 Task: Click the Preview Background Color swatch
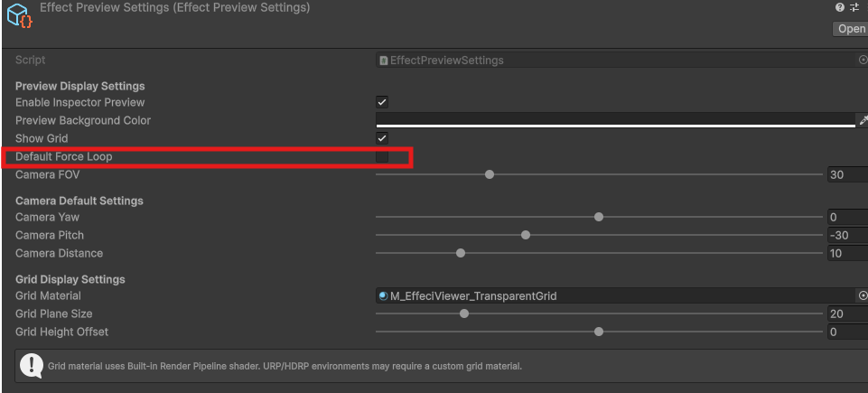pyautogui.click(x=614, y=120)
